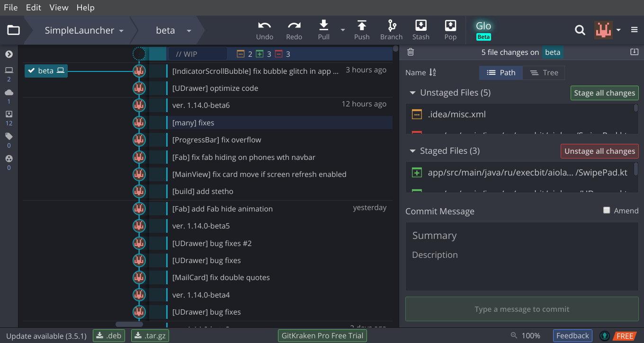Pop stash using Pop icon
Image resolution: width=644 pixels, height=343 pixels.
tap(450, 26)
